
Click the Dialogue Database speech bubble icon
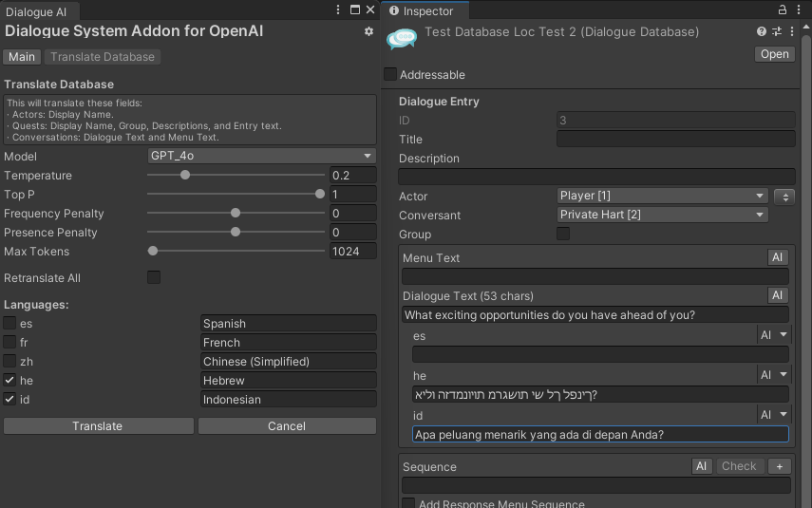[x=402, y=38]
